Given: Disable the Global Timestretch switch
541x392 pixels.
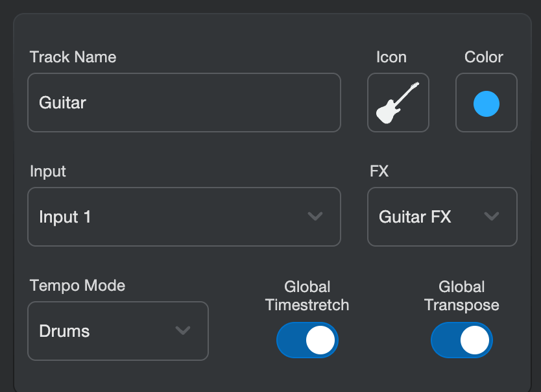Looking at the screenshot, I should 307,340.
